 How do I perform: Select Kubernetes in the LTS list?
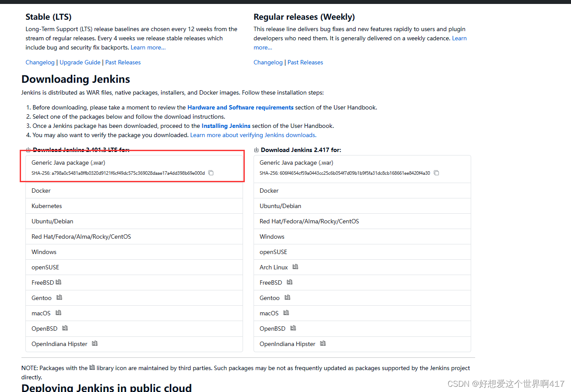134,206
